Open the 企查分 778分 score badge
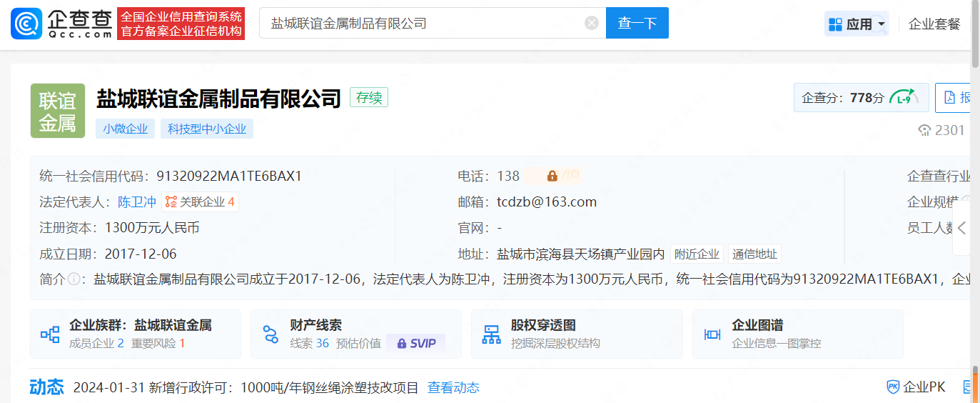The image size is (980, 403). click(x=862, y=98)
